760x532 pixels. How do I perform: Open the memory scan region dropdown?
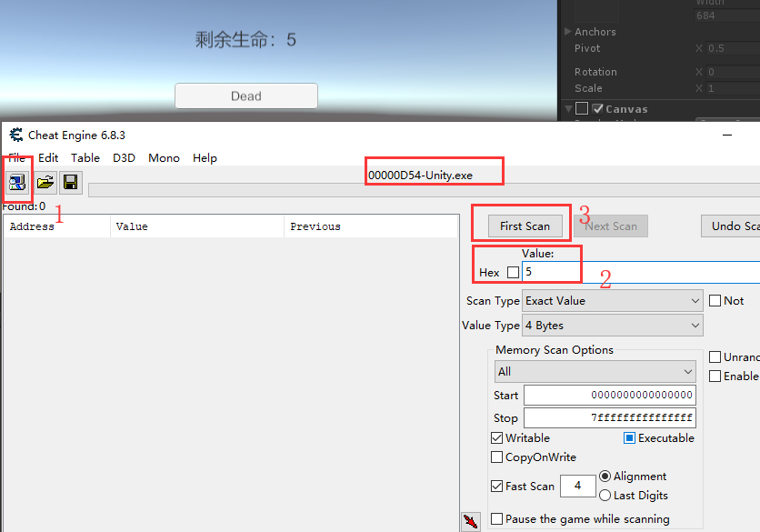[595, 371]
